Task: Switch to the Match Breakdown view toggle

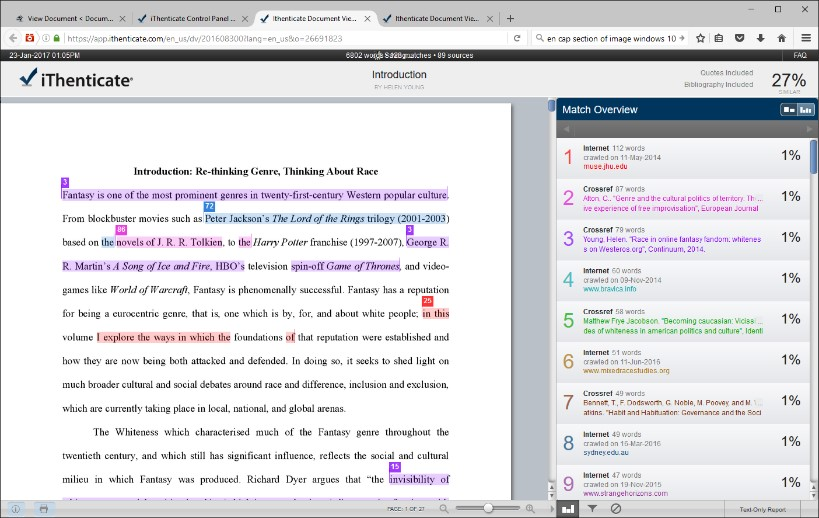Action: click(789, 110)
